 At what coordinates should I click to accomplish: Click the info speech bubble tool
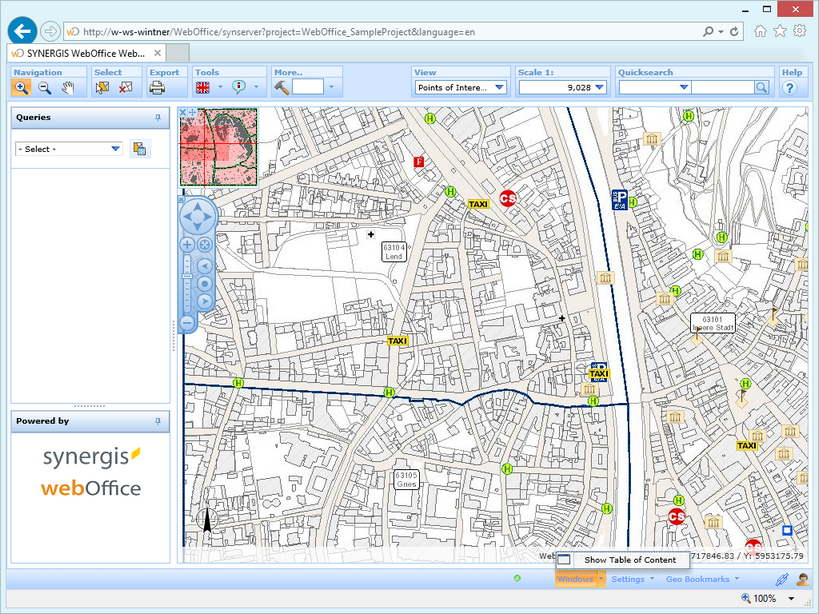coord(239,88)
